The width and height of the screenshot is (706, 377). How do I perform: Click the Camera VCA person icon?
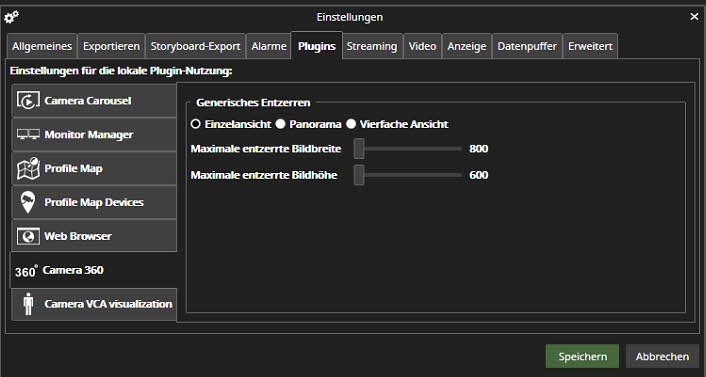coord(28,304)
